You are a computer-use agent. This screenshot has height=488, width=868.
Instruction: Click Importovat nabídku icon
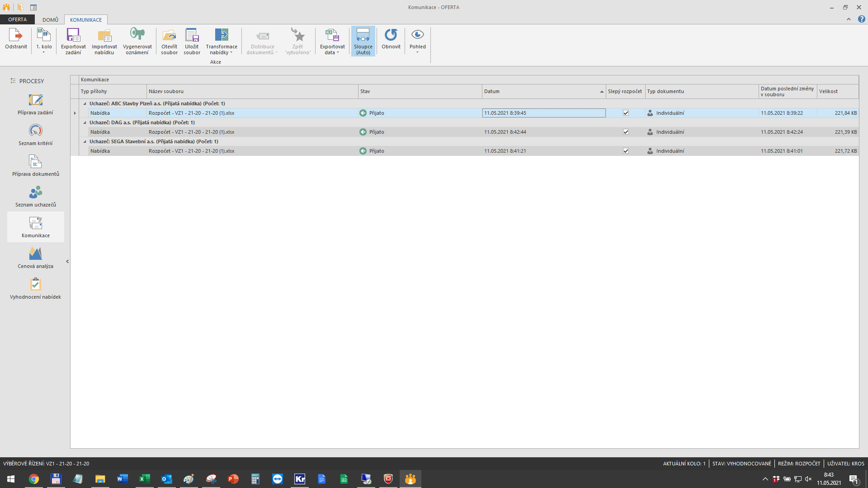104,36
